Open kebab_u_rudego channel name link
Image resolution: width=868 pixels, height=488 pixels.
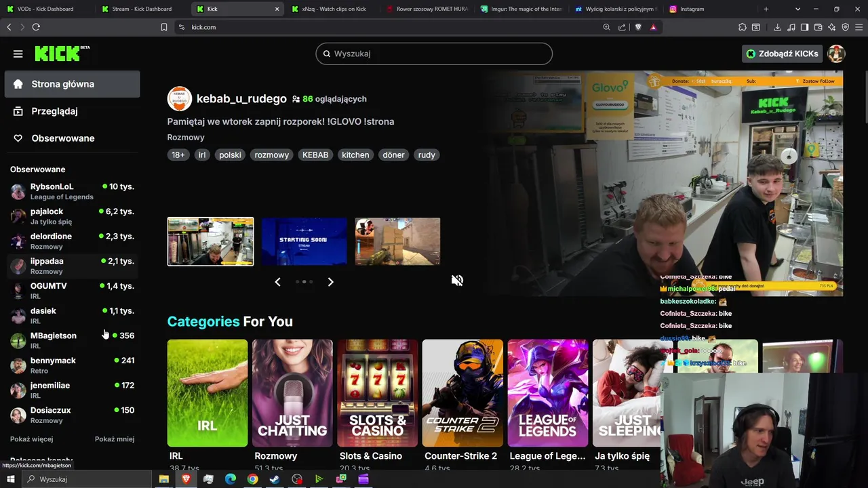pos(241,98)
